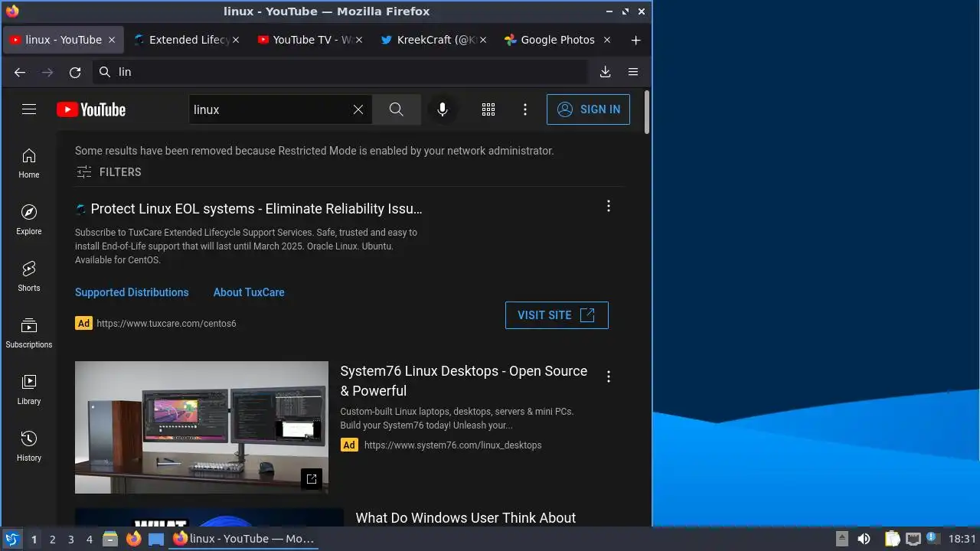This screenshot has width=980, height=551.
Task: Open the About TuxCare link
Action: point(249,292)
